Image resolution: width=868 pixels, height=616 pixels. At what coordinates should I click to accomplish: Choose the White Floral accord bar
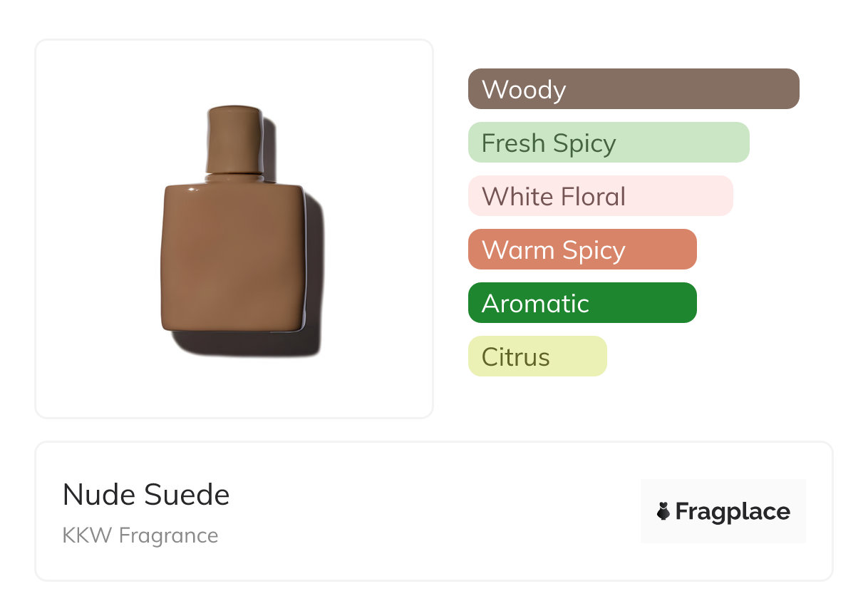[x=600, y=196]
